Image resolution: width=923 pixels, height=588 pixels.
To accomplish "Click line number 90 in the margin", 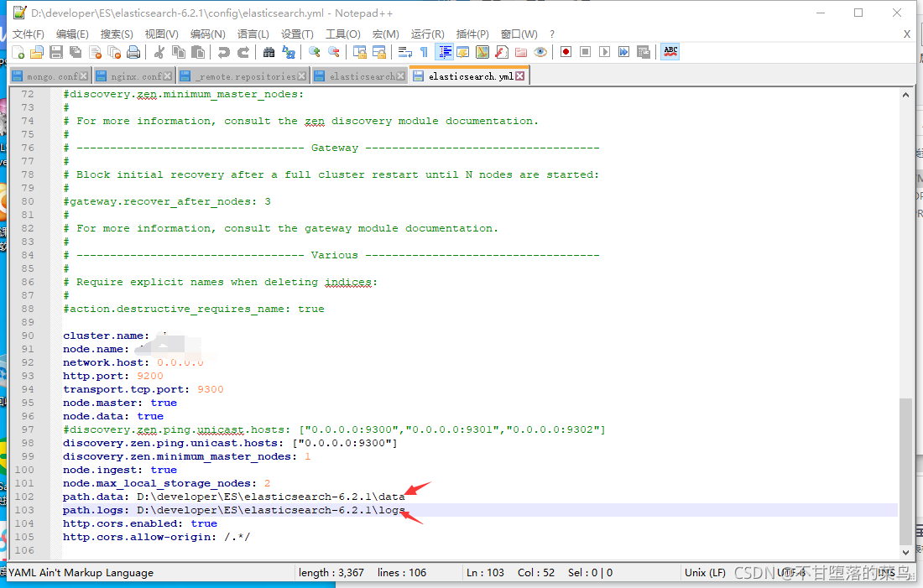I will click(x=28, y=336).
